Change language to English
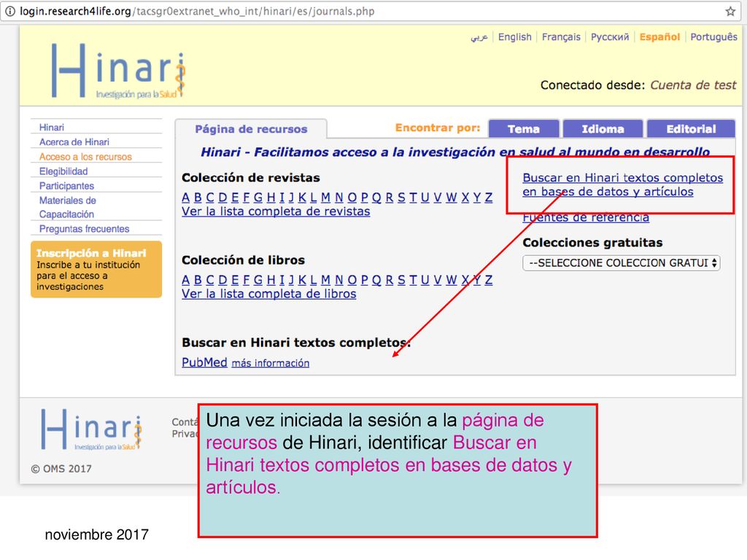747x560 pixels. tap(514, 36)
